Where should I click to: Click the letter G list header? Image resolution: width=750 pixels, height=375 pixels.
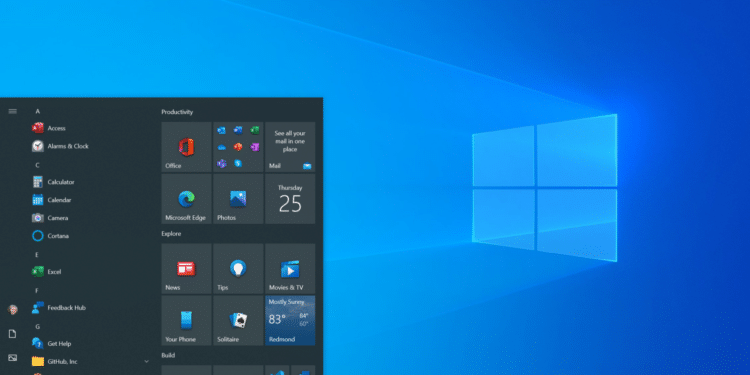coord(38,327)
